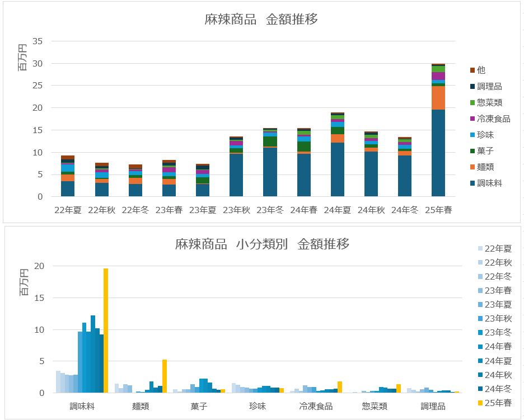Click the 調味料 segment of the 25年春 stacked bar
524x420 pixels.
[438, 153]
